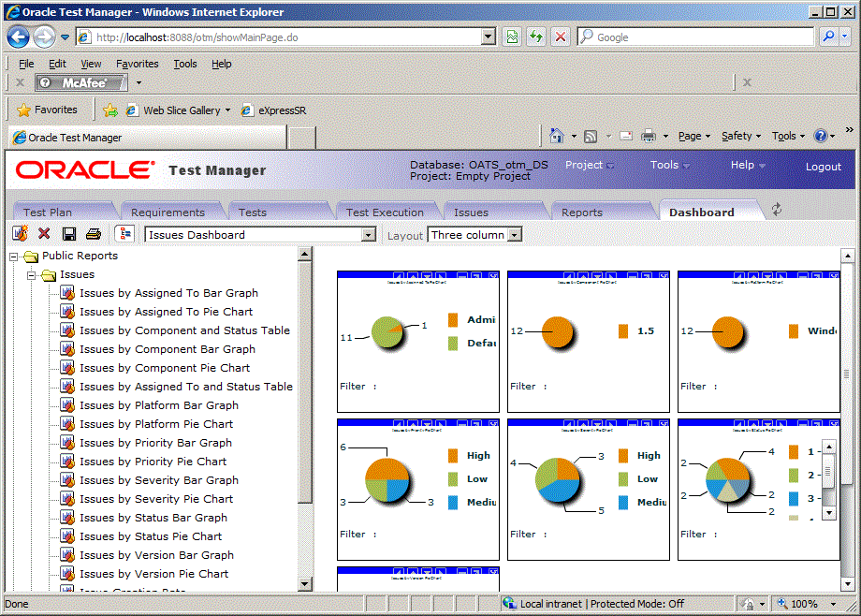The height and width of the screenshot is (616, 861).
Task: Select Issues by Platform Bar Graph
Action: [159, 405]
